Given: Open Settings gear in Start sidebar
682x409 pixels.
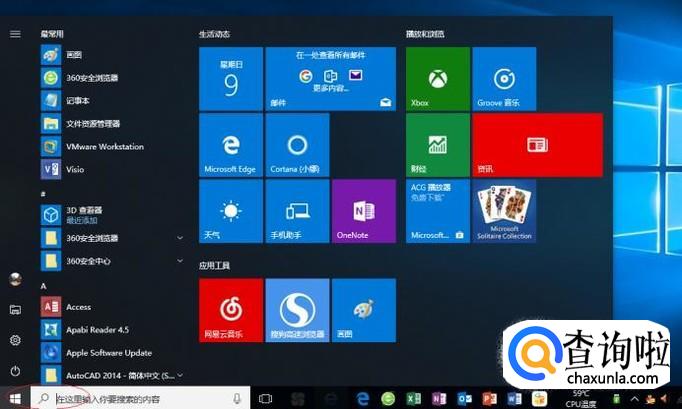Looking at the screenshot, I should coord(15,340).
